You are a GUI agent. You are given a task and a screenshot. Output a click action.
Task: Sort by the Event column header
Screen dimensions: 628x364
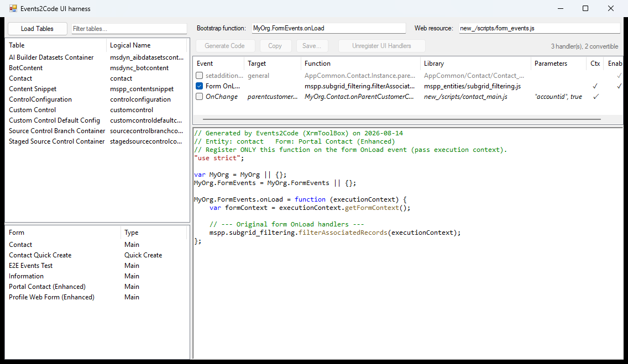click(x=219, y=64)
